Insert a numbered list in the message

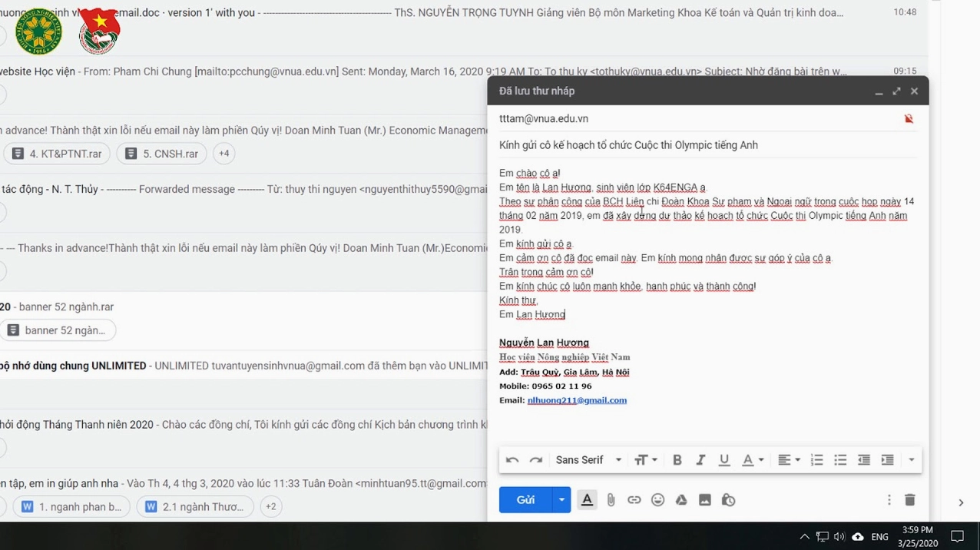[816, 460]
